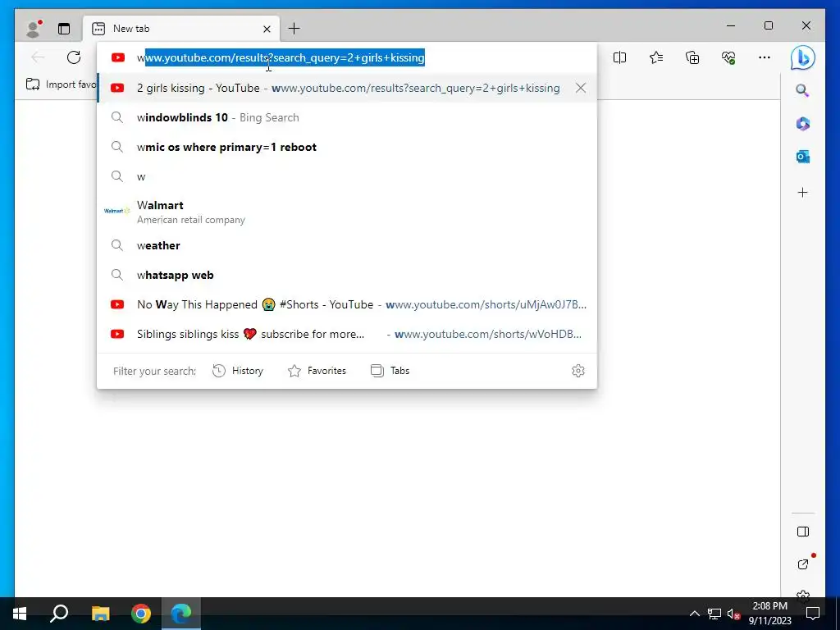Open Favorites star toolbar icon
Viewport: 840px width, 630px height.
click(x=655, y=57)
